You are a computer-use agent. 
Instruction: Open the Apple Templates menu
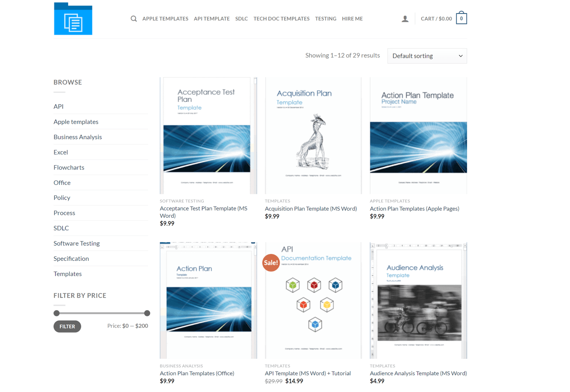point(165,19)
